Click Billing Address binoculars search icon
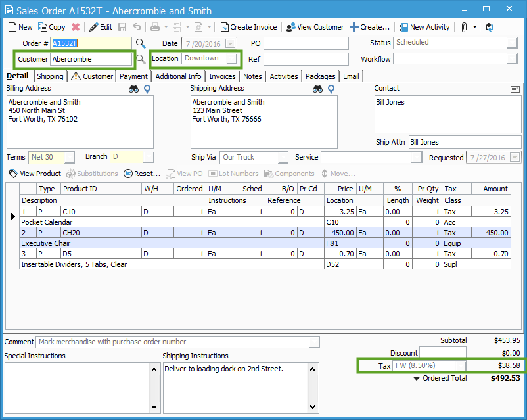527x420 pixels. click(x=134, y=89)
